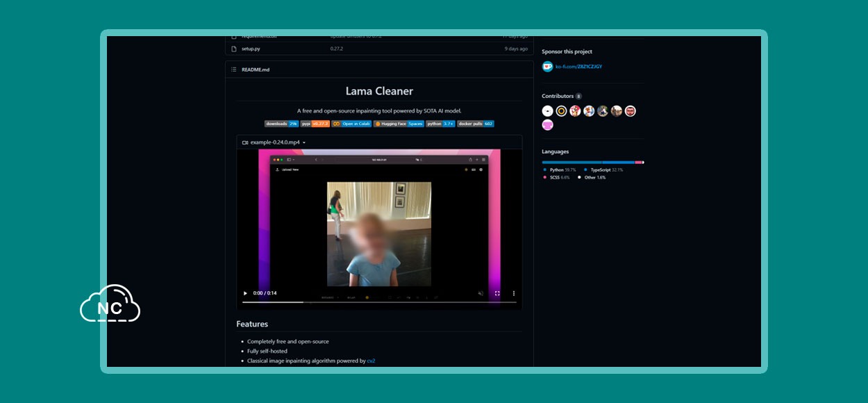868x403 pixels.
Task: Open the cv2 link
Action: click(371, 361)
